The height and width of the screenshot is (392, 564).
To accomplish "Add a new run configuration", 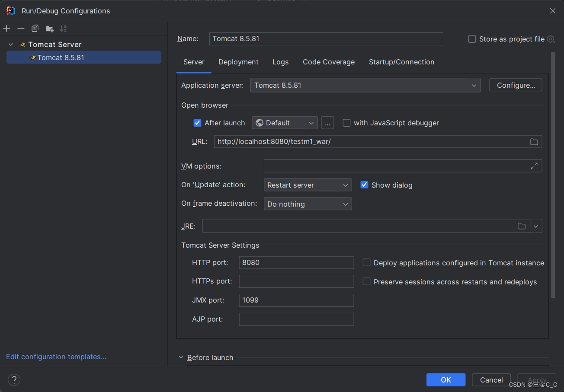I will 6,29.
